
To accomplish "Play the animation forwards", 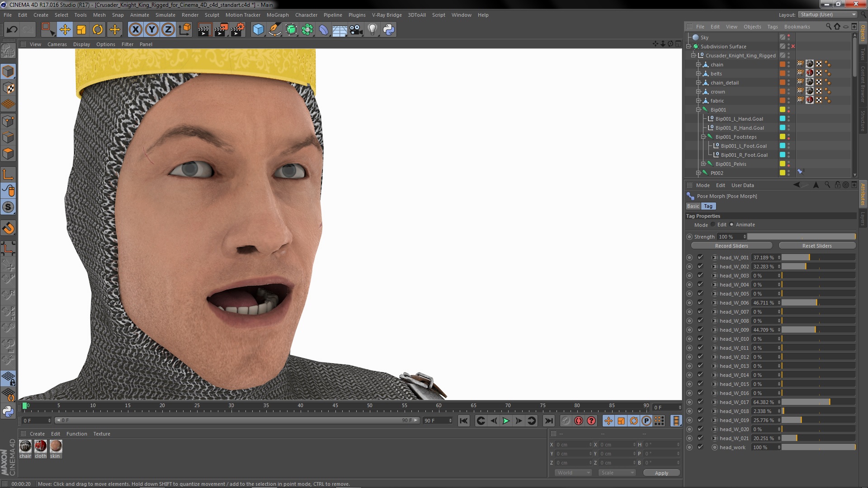I will pos(506,421).
